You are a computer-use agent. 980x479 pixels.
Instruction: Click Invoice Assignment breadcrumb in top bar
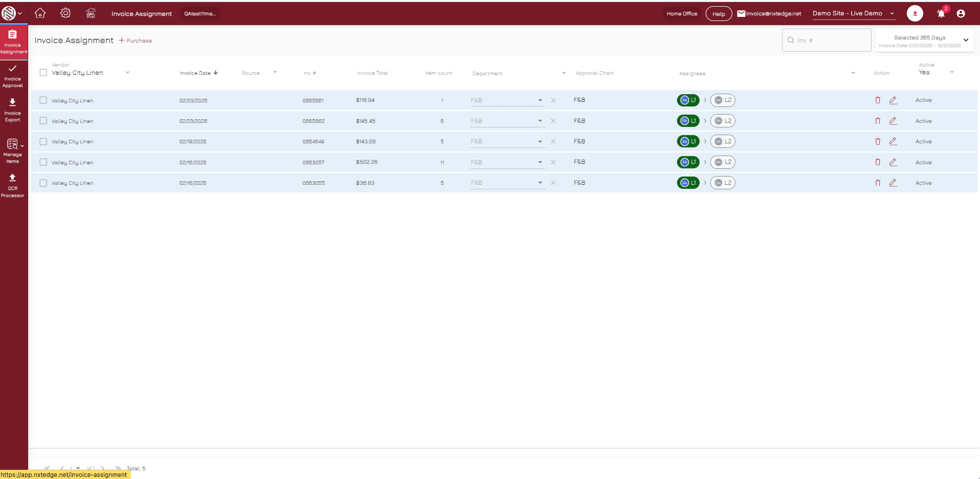(142, 14)
